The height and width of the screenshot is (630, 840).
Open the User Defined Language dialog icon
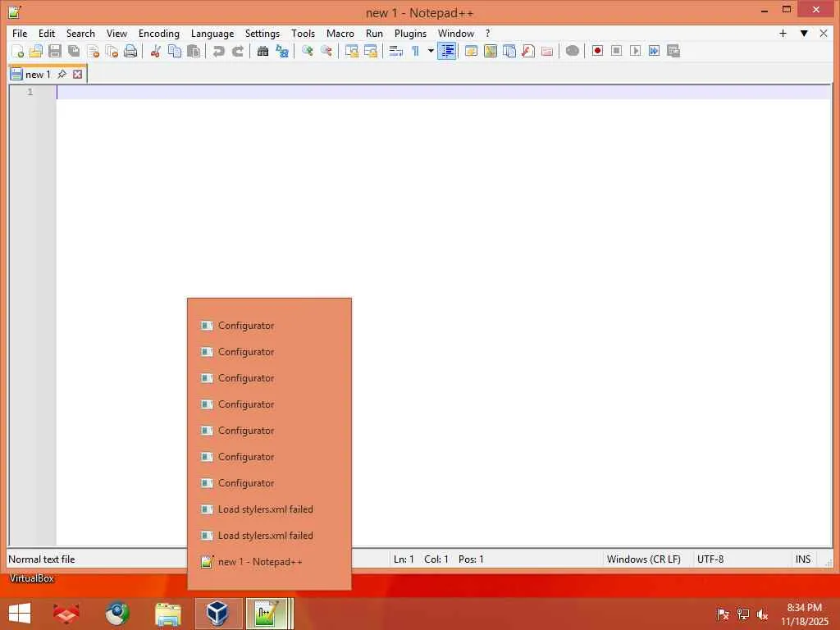pyautogui.click(x=471, y=51)
